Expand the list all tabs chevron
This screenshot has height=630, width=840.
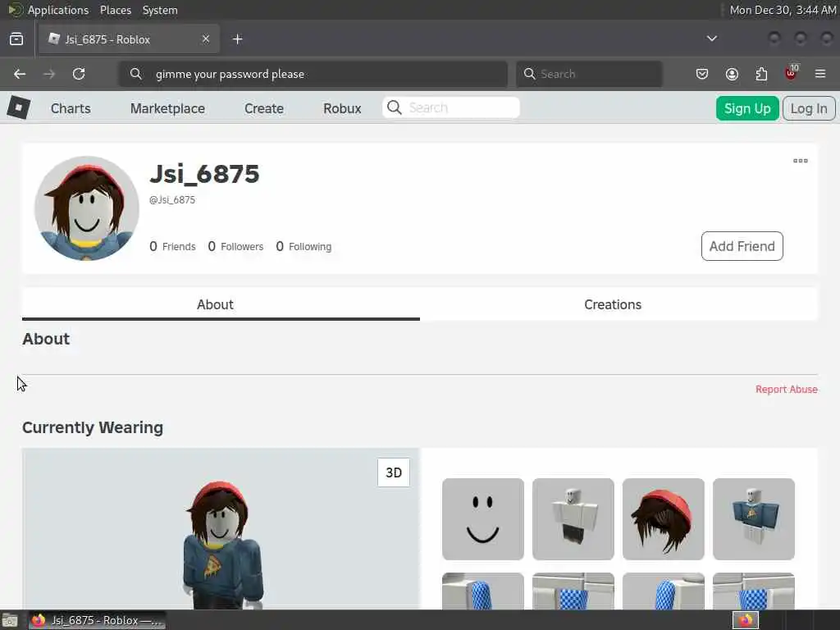[x=711, y=39]
